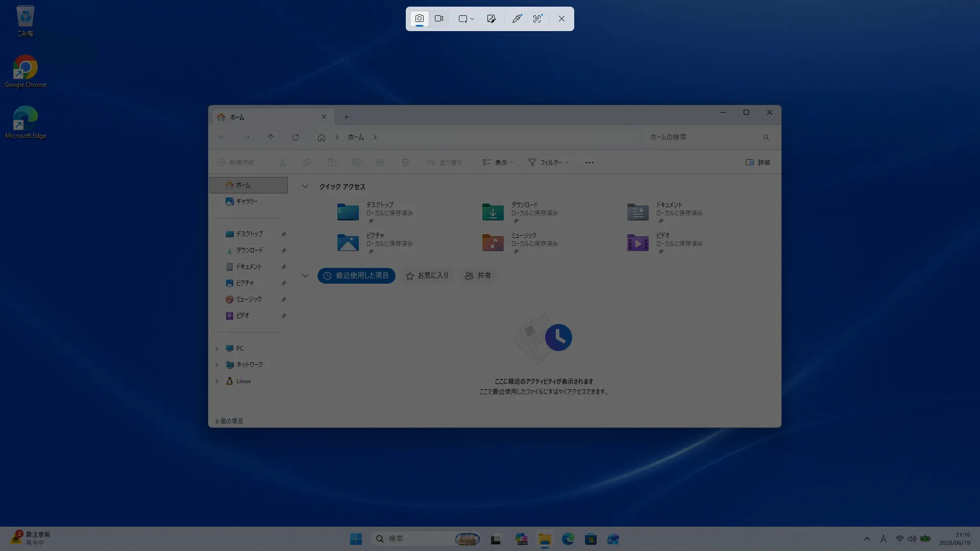This screenshot has width=980, height=551.
Task: Open the フィルター dropdown
Action: 548,162
